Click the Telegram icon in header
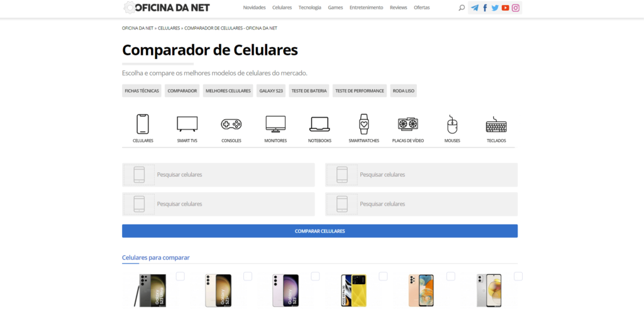 coord(475,8)
